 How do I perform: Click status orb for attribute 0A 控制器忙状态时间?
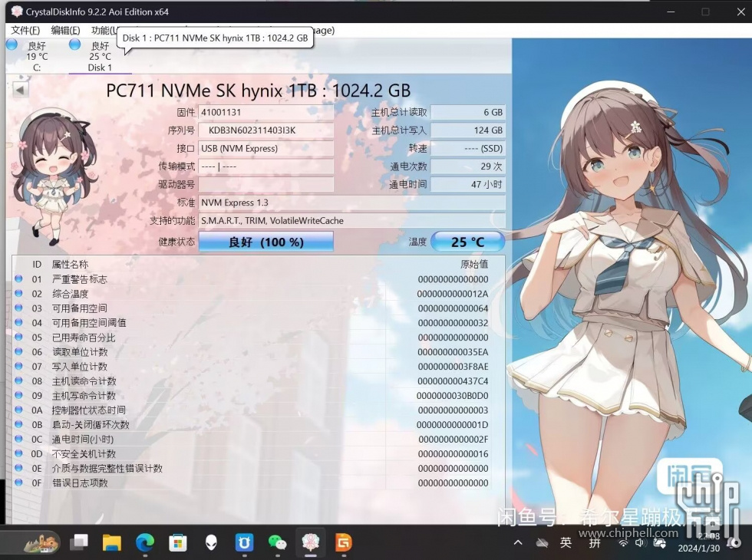tap(18, 410)
